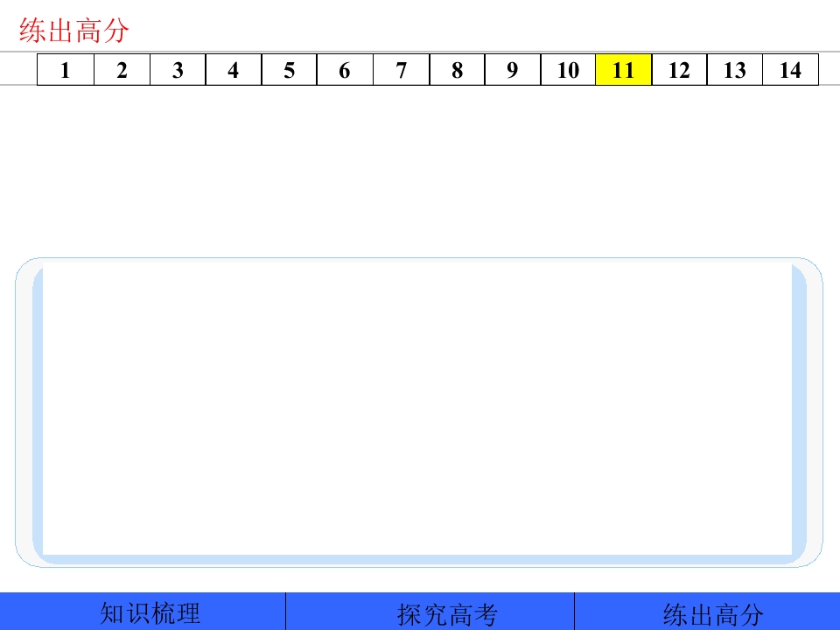The image size is (840, 630).
Task: Navigate to question 6
Action: pyautogui.click(x=345, y=70)
